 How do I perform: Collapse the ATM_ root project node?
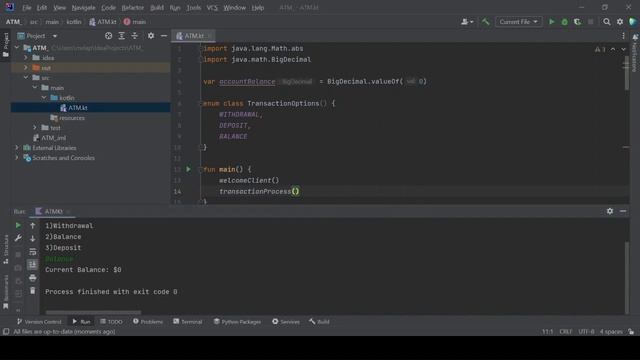17,48
